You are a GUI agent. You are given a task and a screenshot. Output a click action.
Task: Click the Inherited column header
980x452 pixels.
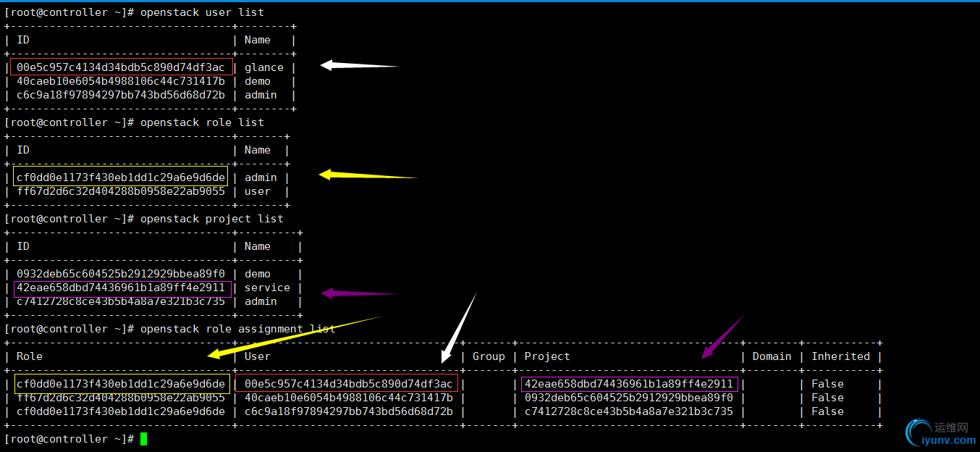click(x=840, y=356)
